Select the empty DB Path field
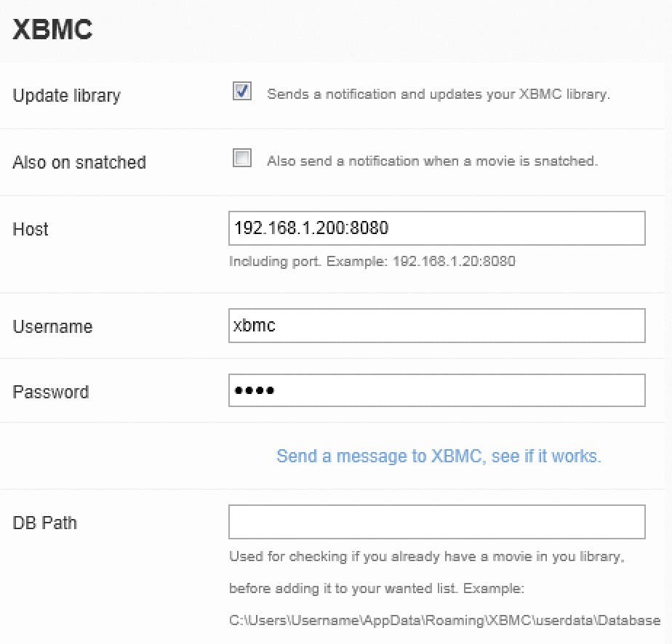Image resolution: width=672 pixels, height=644 pixels. (436, 522)
